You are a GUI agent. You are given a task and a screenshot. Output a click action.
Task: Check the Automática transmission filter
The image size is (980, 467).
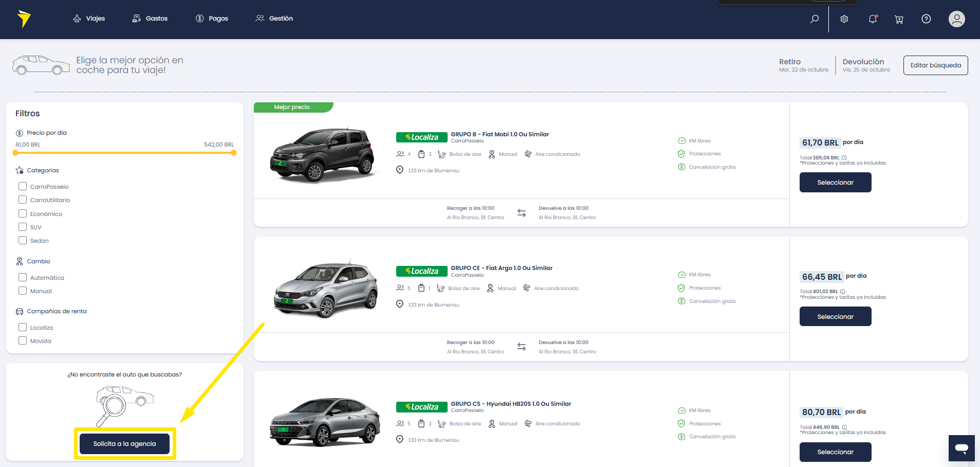click(23, 277)
